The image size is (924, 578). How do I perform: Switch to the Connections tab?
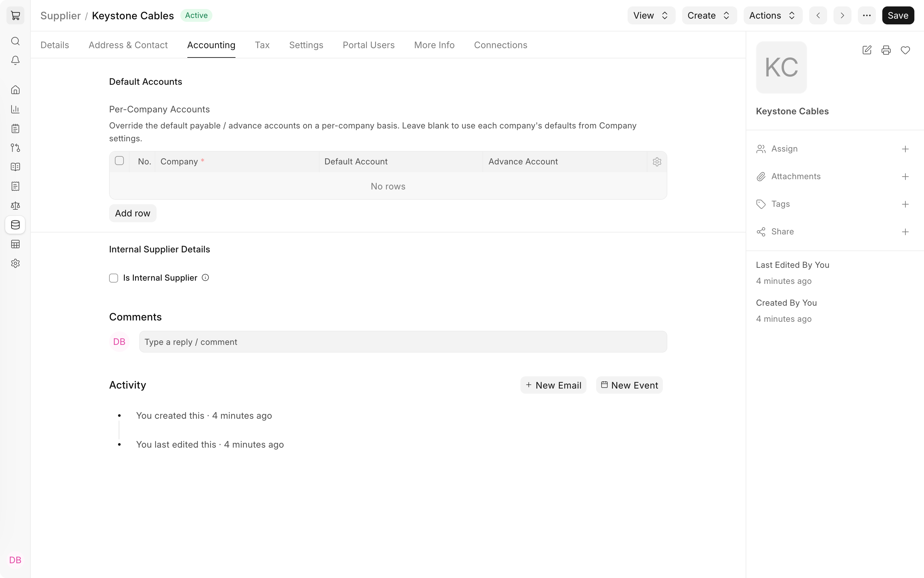pos(501,45)
